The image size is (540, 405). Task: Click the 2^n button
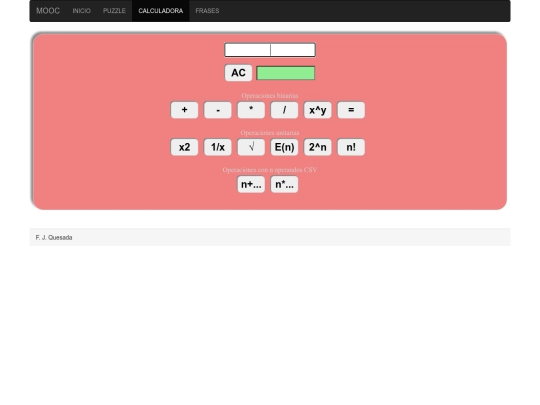[x=318, y=147]
